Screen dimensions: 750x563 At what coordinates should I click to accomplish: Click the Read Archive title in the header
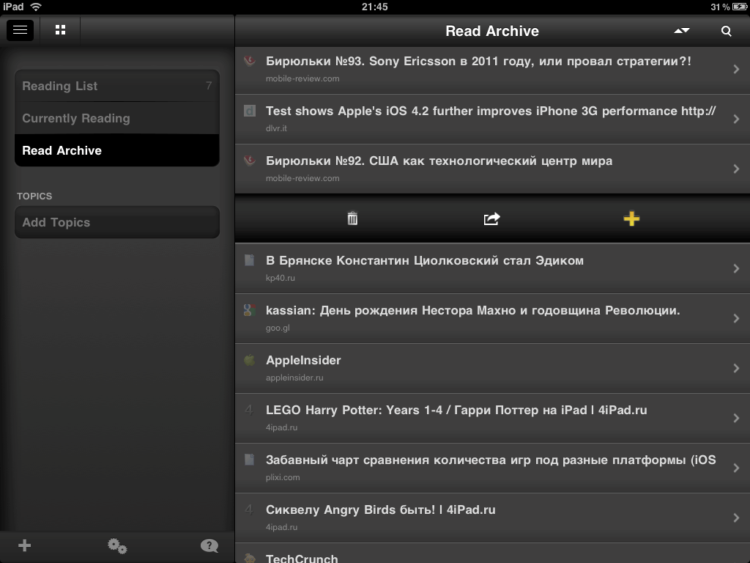coord(492,31)
